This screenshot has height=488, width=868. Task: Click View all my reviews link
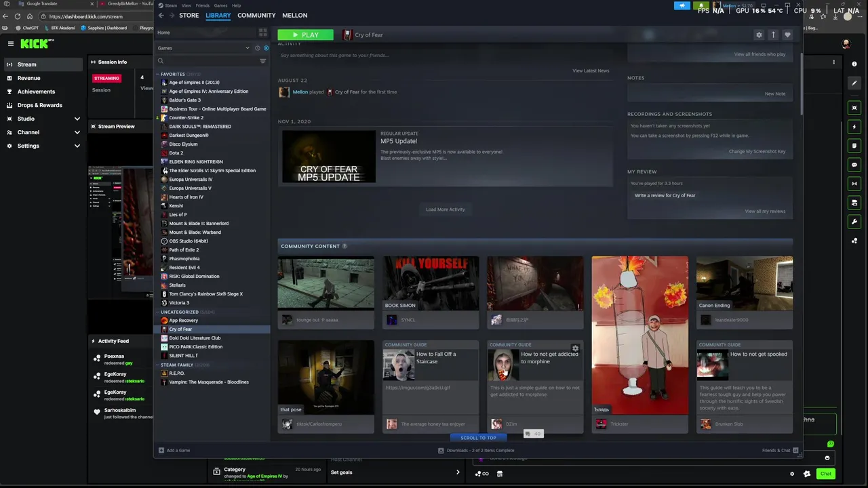click(x=765, y=211)
